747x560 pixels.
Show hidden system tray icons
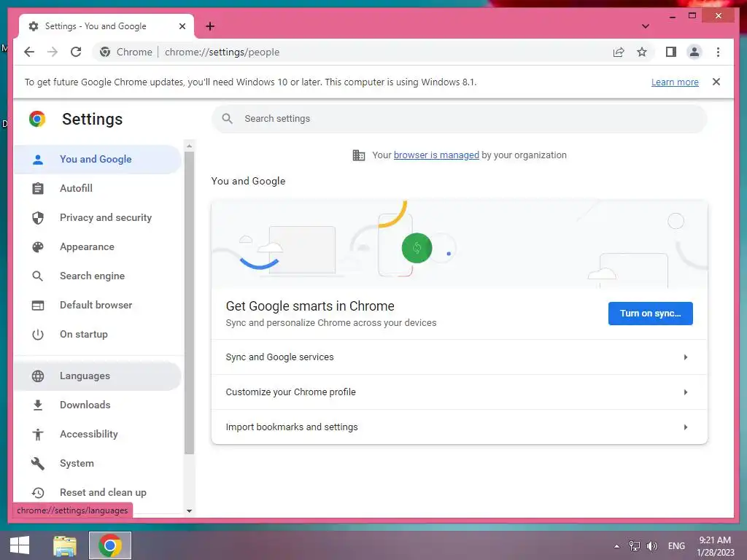click(616, 546)
